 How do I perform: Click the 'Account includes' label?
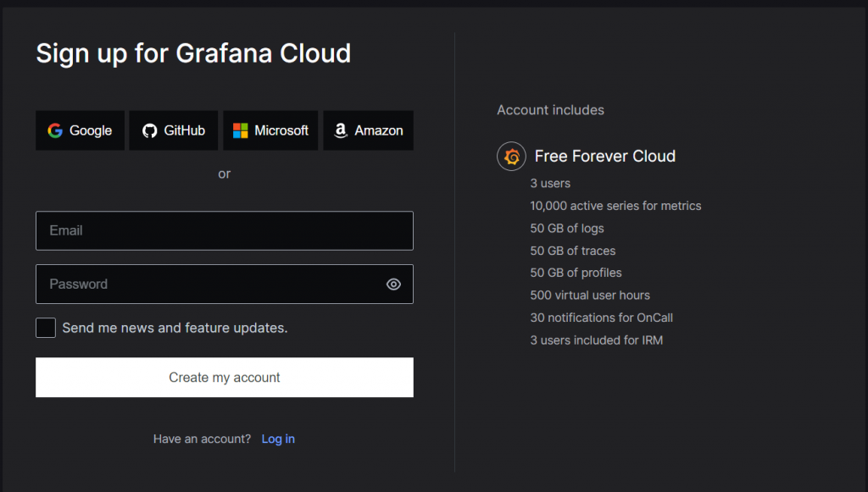point(550,110)
